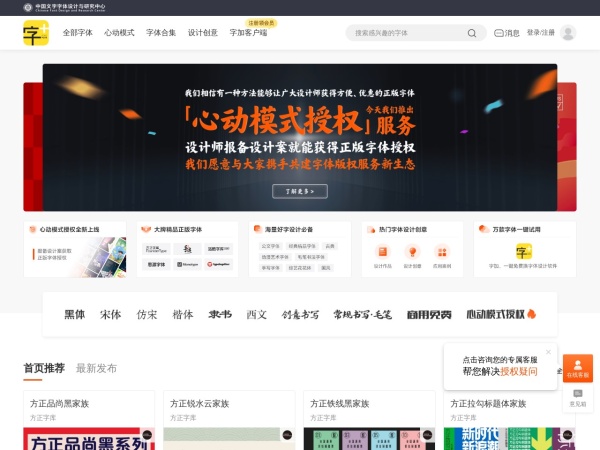Open the 方正品尚黑家族 font thumbnail
Image resolution: width=600 pixels, height=450 pixels.
point(89,438)
